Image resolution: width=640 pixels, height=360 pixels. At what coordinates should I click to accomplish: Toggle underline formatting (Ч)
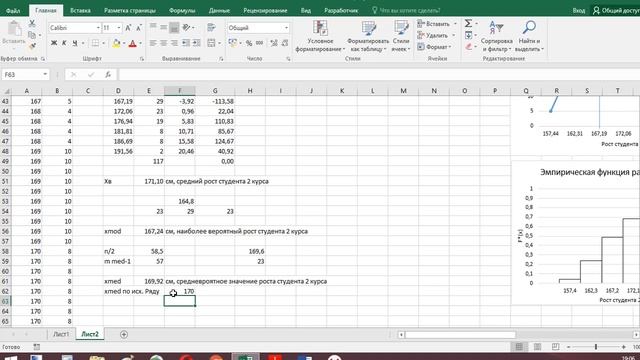pos(75,43)
